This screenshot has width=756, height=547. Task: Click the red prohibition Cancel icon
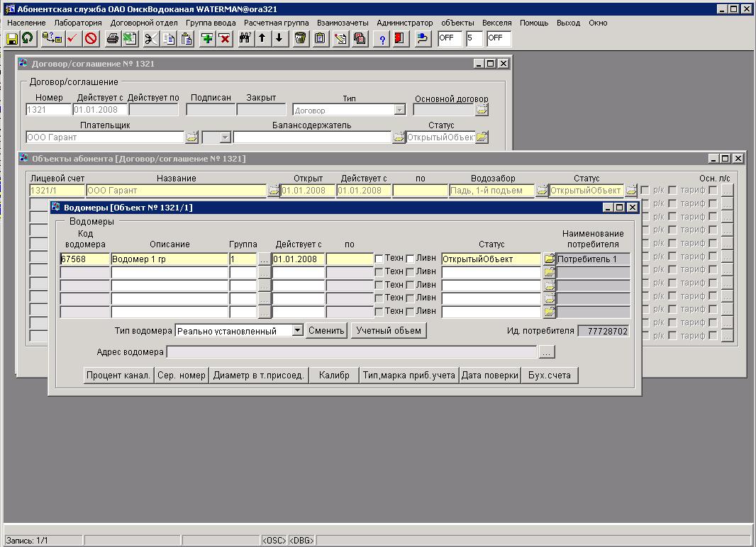click(x=91, y=38)
